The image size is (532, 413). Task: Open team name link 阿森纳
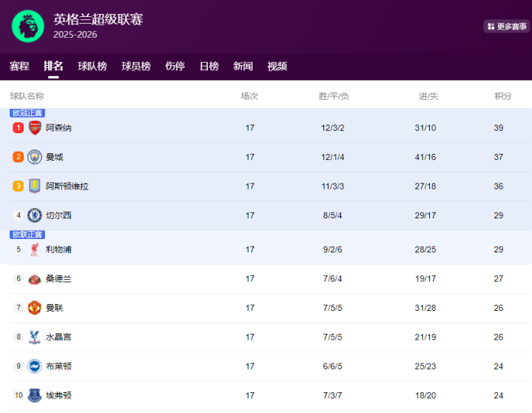click(58, 128)
